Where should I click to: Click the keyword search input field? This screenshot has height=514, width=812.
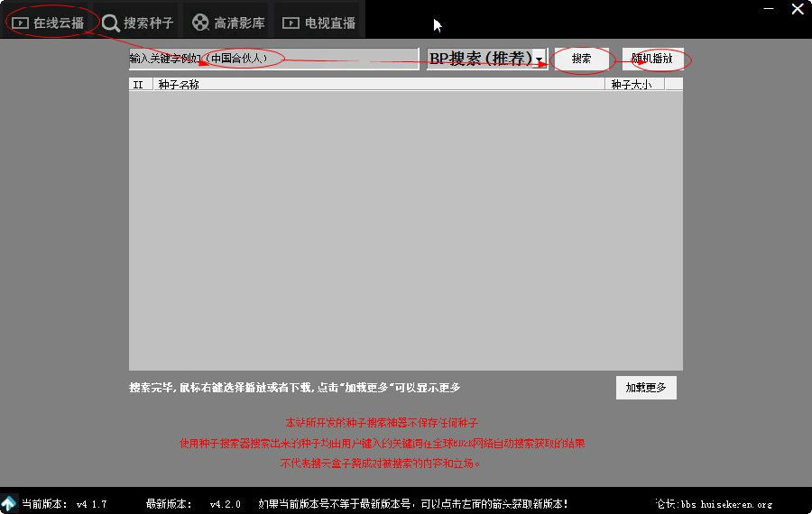tap(273, 59)
